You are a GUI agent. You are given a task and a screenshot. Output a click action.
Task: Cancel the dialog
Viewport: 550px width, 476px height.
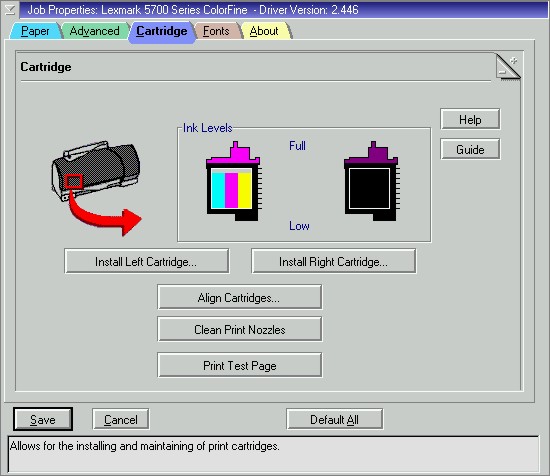click(x=121, y=419)
